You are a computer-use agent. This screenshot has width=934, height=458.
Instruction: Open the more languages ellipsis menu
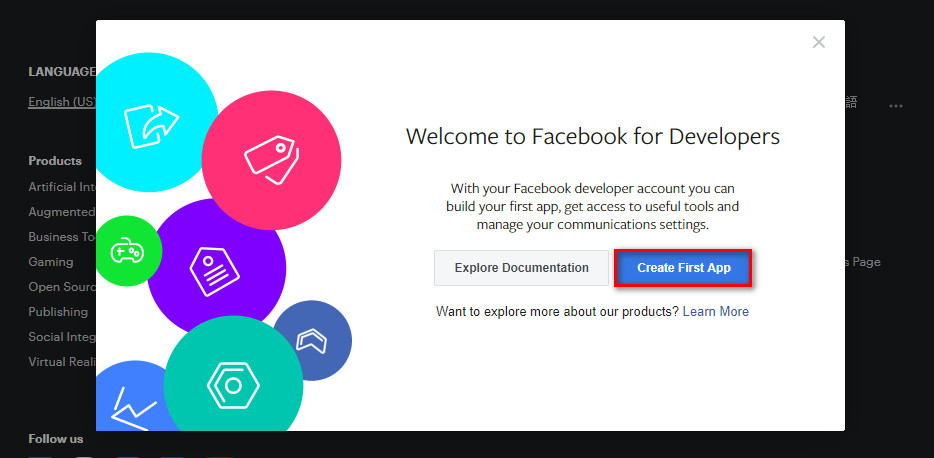coord(896,106)
